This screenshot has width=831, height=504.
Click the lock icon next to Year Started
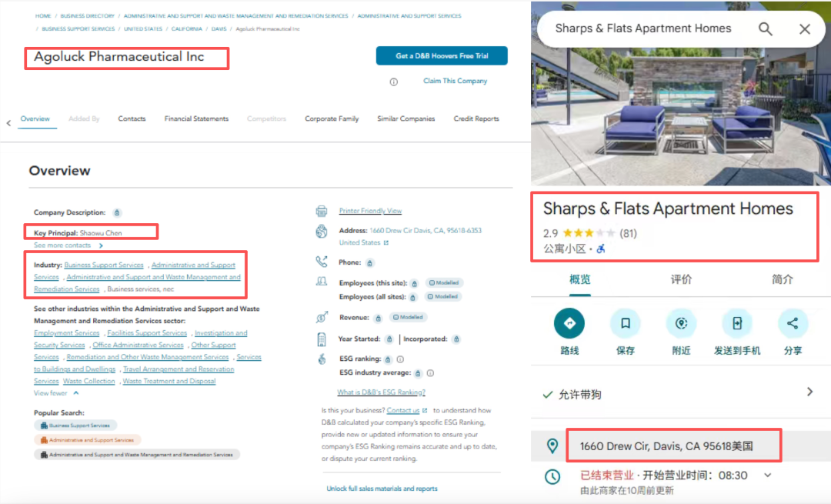click(x=389, y=339)
